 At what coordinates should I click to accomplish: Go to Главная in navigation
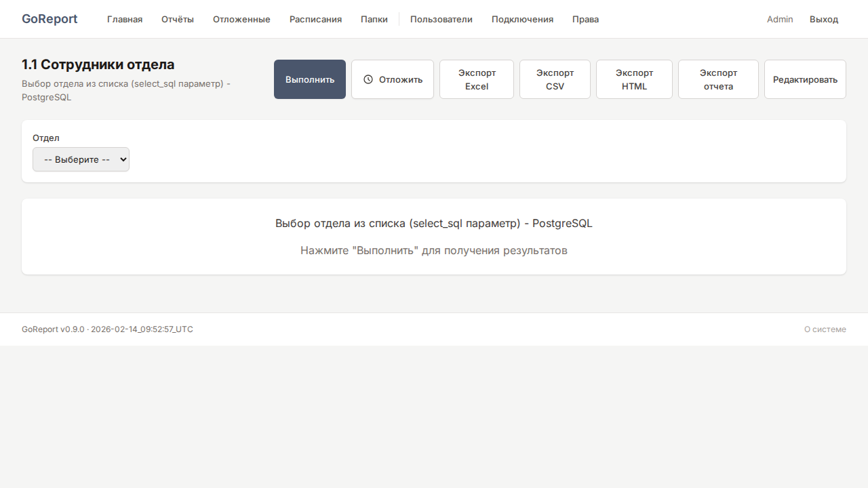(x=125, y=19)
